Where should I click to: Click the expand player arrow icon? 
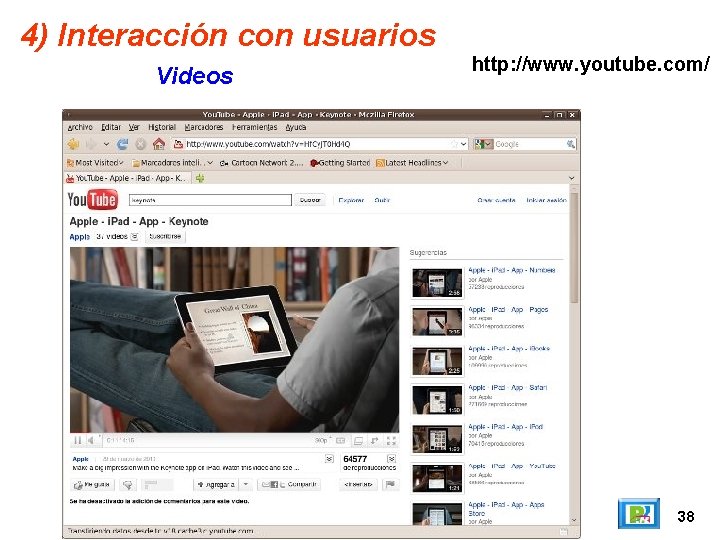click(x=375, y=441)
